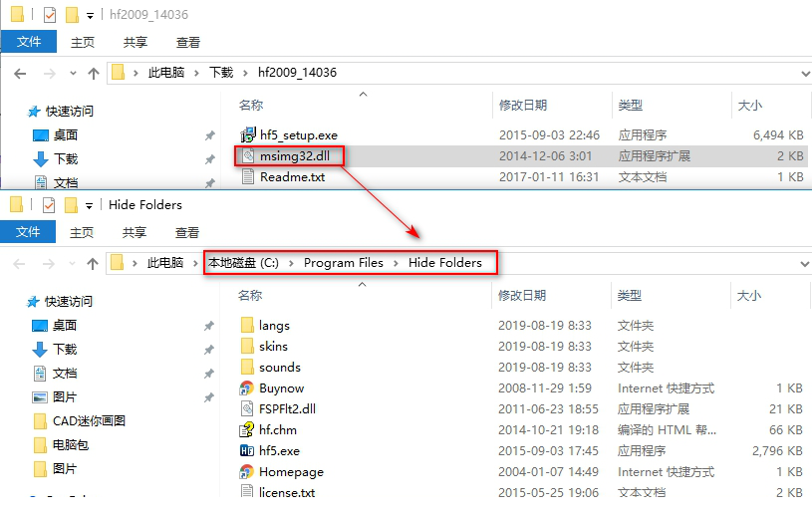Click the forward arrow in hf2009_14036 window
The width and height of the screenshot is (812, 516).
[x=49, y=74]
